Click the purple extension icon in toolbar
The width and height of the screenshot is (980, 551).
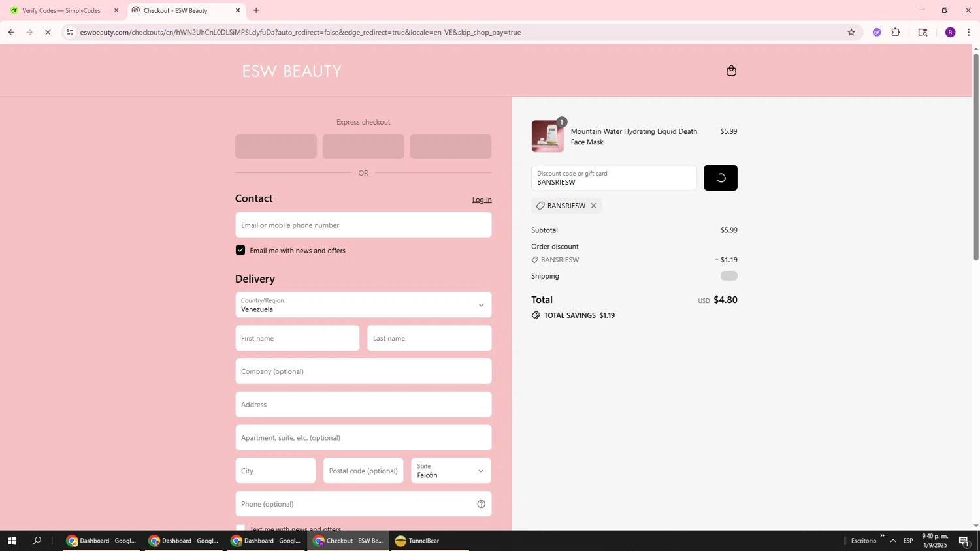877,32
